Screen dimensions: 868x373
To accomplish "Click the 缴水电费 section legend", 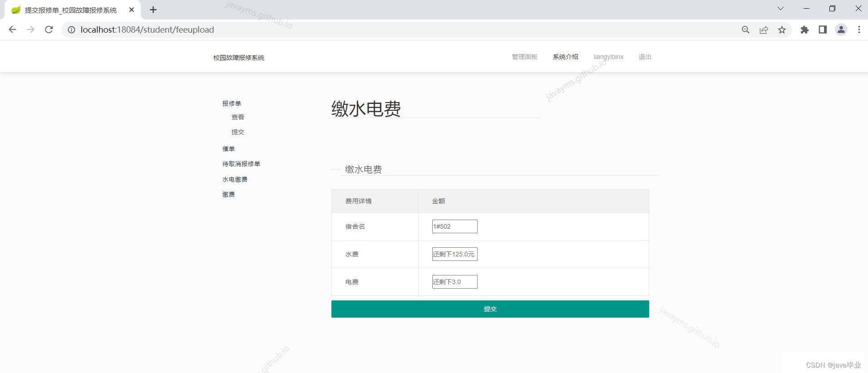I will pos(363,169).
